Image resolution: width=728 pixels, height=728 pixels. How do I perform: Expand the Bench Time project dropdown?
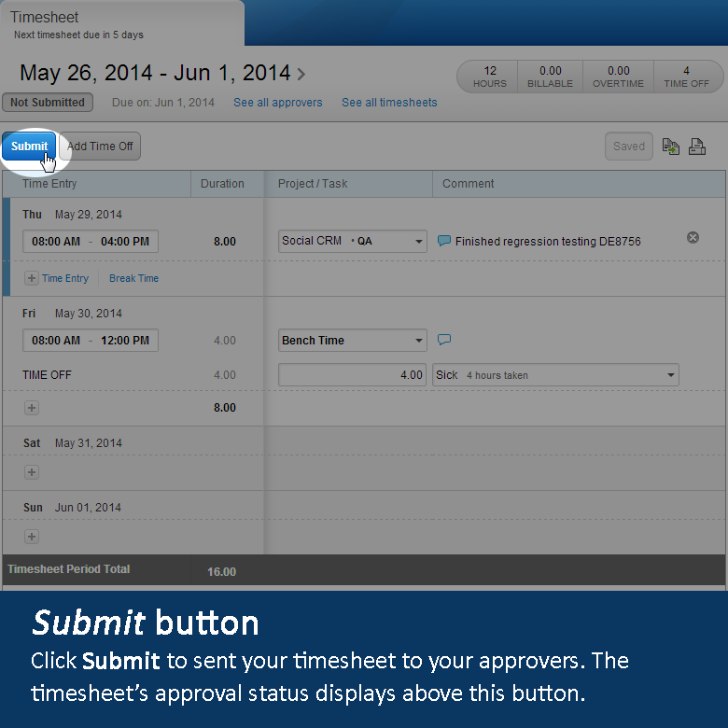pos(418,341)
